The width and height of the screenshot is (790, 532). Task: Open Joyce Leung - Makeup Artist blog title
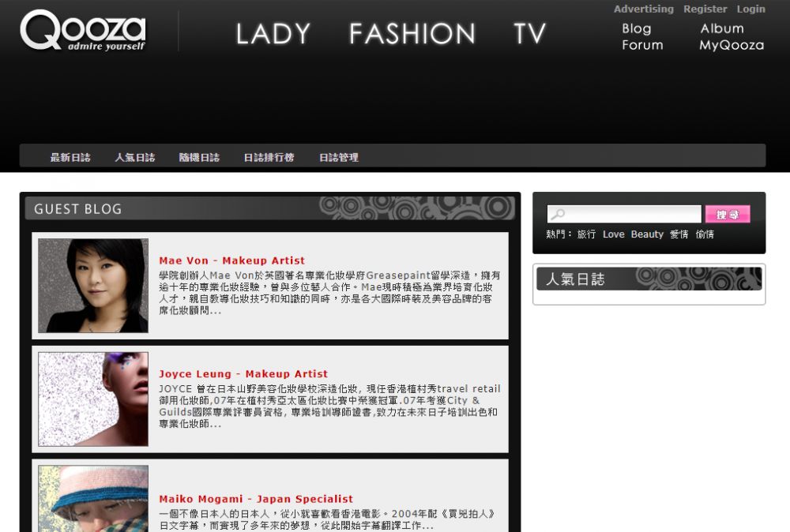[x=243, y=374]
